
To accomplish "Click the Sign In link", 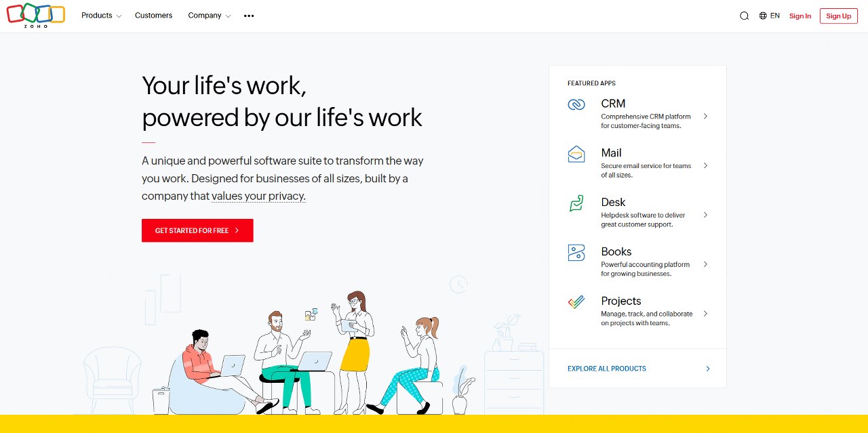I will pyautogui.click(x=800, y=16).
